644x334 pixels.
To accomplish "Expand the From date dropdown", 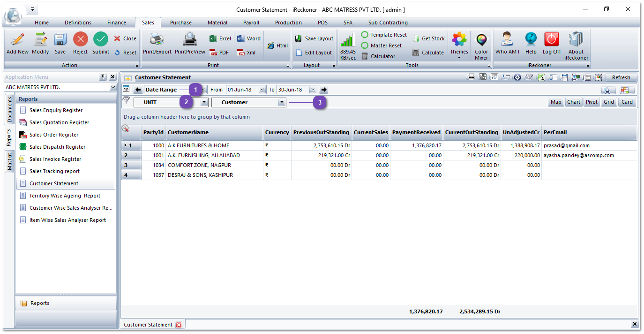I will pos(262,90).
